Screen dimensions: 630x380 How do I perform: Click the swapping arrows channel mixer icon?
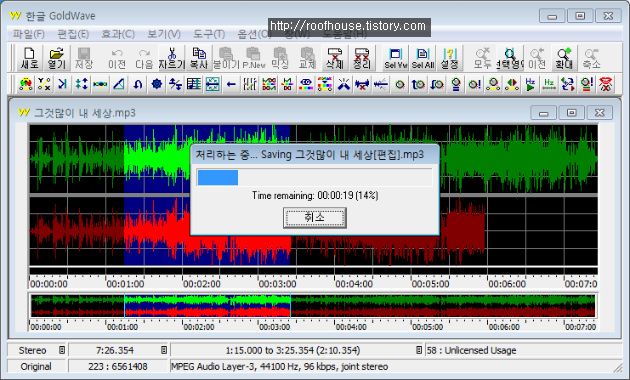pyautogui.click(x=568, y=84)
